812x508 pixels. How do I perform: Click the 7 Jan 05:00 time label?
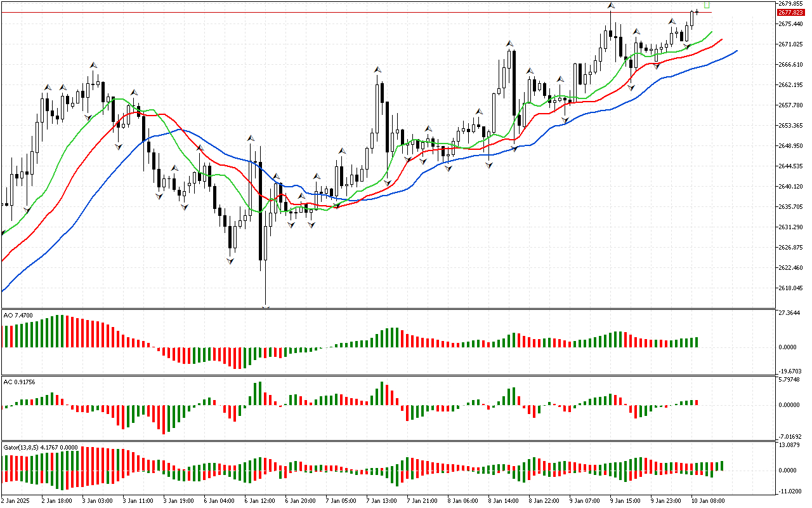tap(342, 500)
